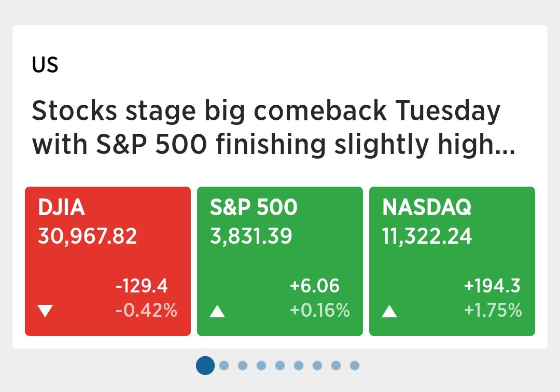Click the NASDAQ +1.75% change
Viewport: 560px width, 392px height.
click(x=493, y=310)
